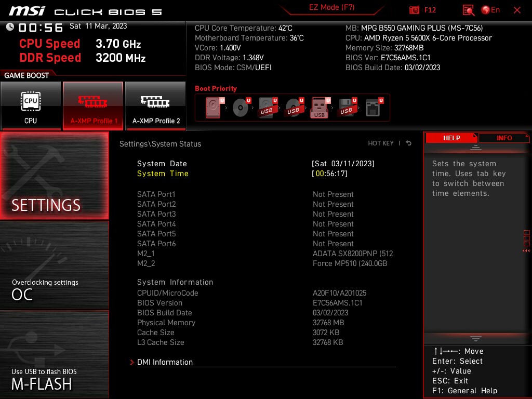The image size is (532, 399).
Task: Toggle CPU Game Boost
Action: [x=31, y=105]
